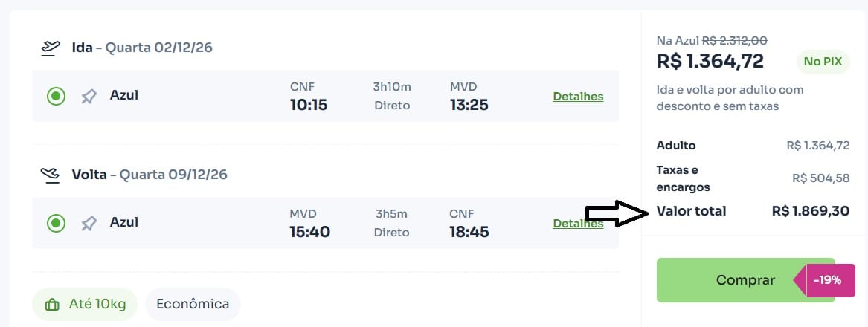This screenshot has width=868, height=327.
Task: Select the outbound Azul flight radio button
Action: pos(56,96)
